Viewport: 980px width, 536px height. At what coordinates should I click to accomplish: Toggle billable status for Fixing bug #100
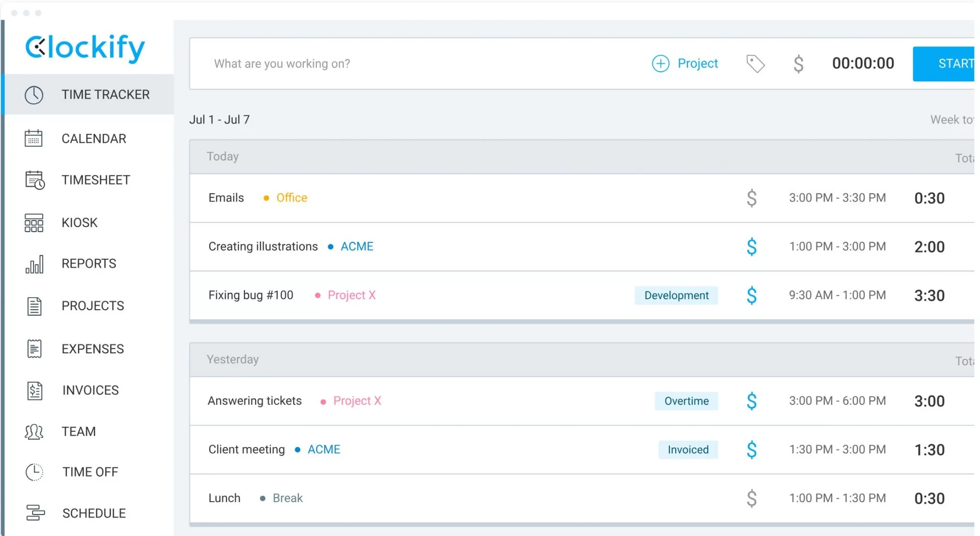[752, 296]
